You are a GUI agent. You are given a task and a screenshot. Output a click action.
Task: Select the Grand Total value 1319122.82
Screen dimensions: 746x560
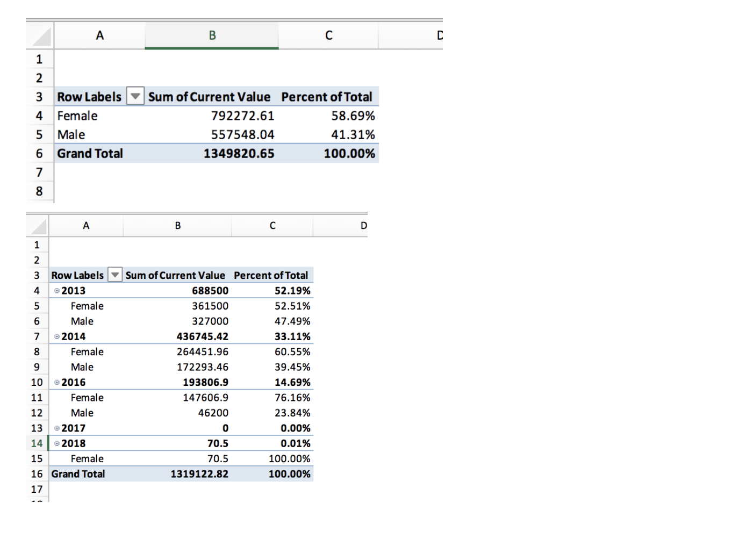177,474
